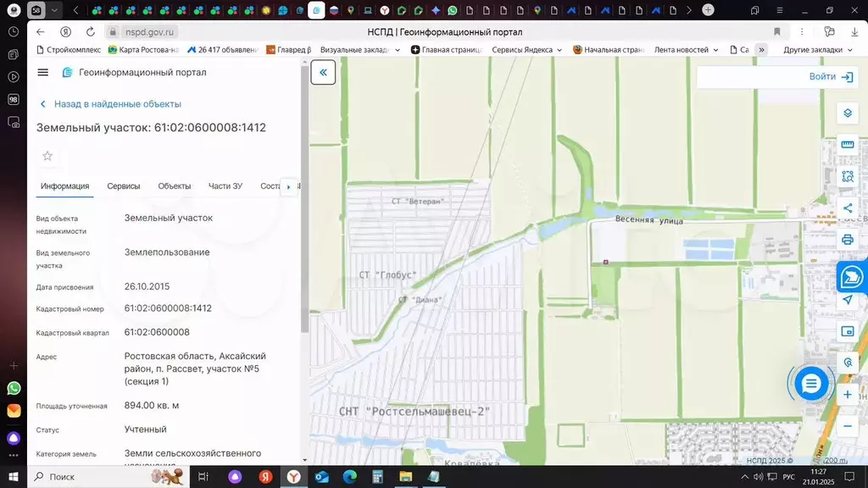
Task: Reload the browser page
Action: [90, 32]
